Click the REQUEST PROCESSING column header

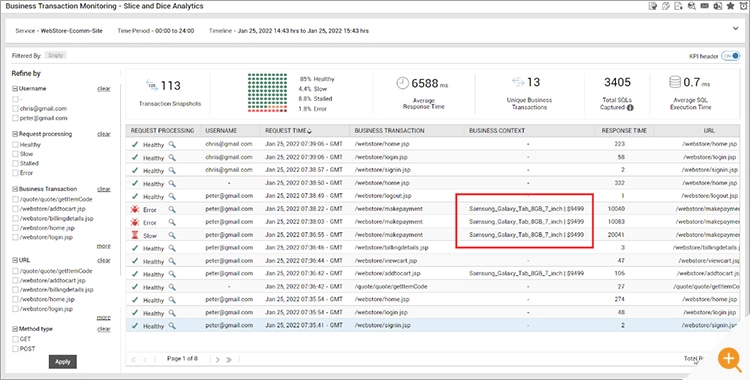(163, 131)
